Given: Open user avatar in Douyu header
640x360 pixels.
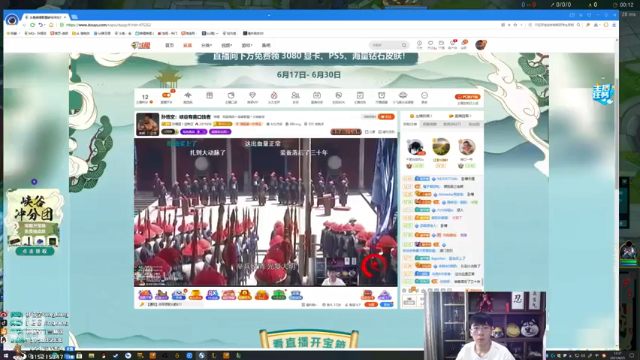Looking at the screenshot, I should tap(480, 45).
